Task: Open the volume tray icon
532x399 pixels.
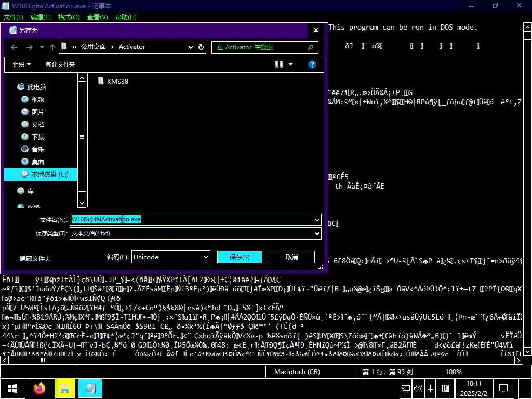Action: pos(418,389)
